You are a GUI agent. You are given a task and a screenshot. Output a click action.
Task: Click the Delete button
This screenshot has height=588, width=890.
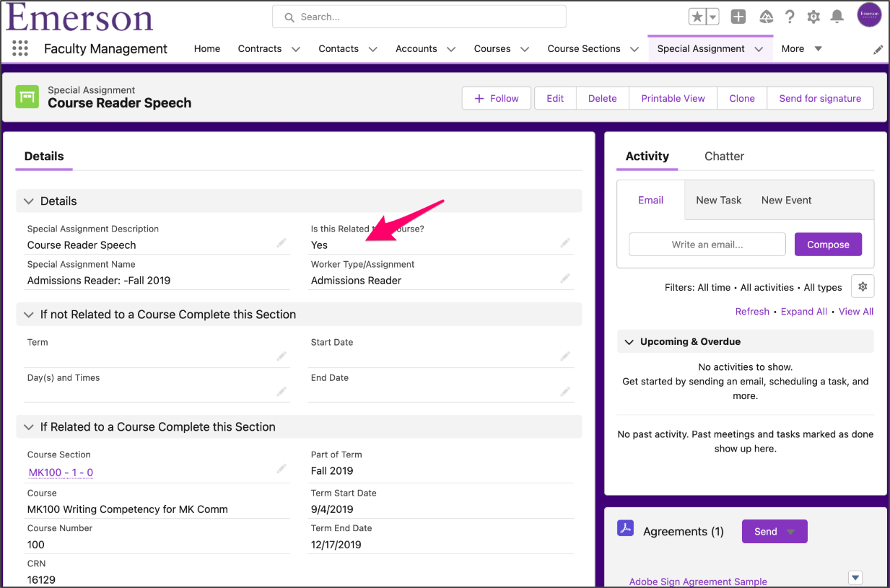(x=603, y=98)
